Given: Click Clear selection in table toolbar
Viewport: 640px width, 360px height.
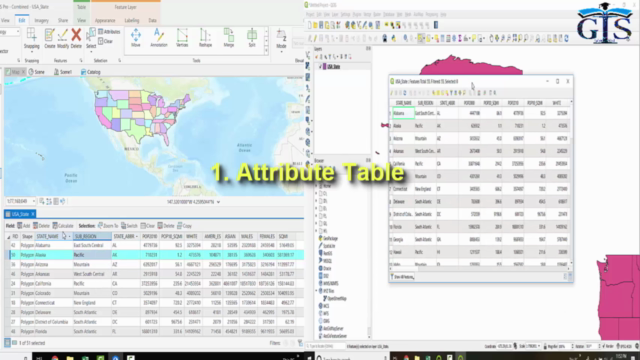Looking at the screenshot, I should coord(148,226).
